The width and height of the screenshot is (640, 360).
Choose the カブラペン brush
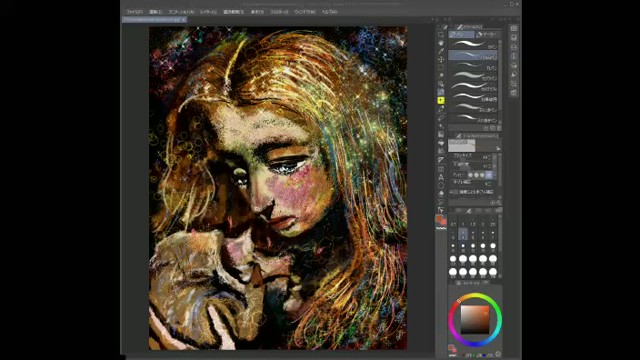[x=473, y=76]
